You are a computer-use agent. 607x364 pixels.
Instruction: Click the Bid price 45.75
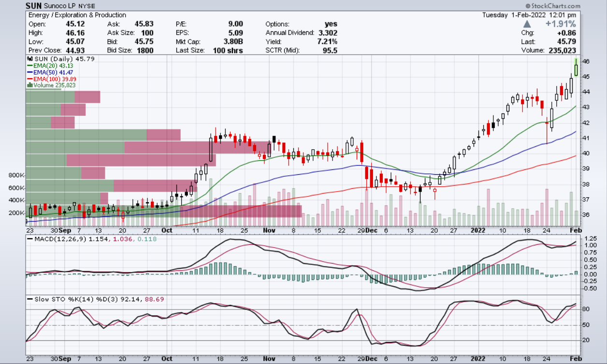[144, 42]
